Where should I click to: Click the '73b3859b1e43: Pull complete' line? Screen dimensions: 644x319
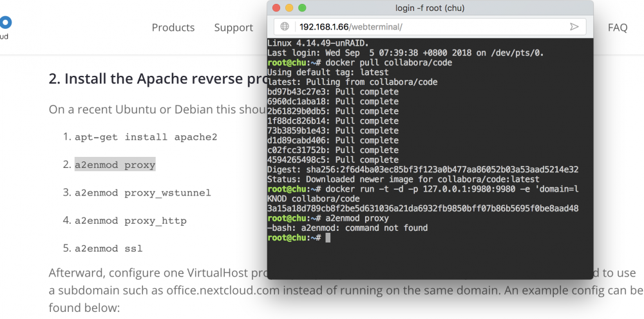(333, 131)
